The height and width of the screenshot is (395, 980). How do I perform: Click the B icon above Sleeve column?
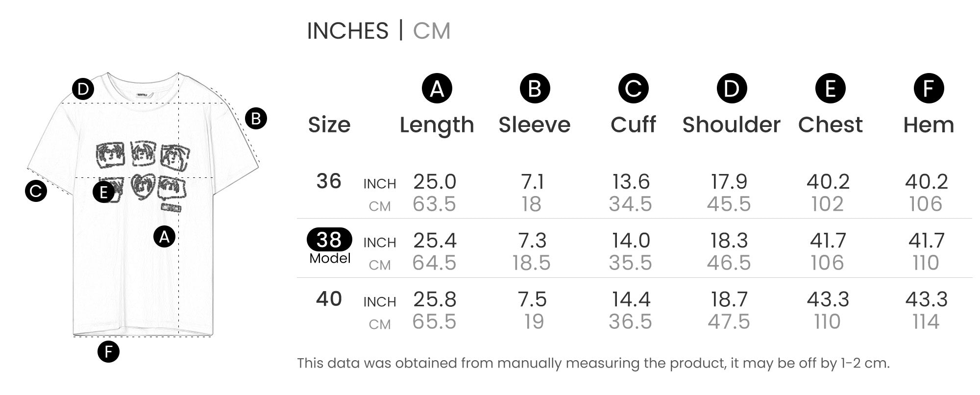pyautogui.click(x=535, y=89)
